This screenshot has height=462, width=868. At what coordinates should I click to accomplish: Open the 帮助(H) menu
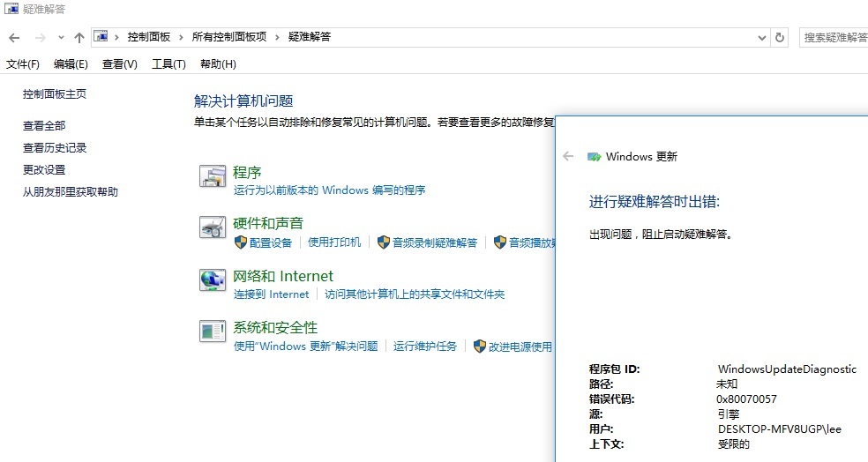218,64
